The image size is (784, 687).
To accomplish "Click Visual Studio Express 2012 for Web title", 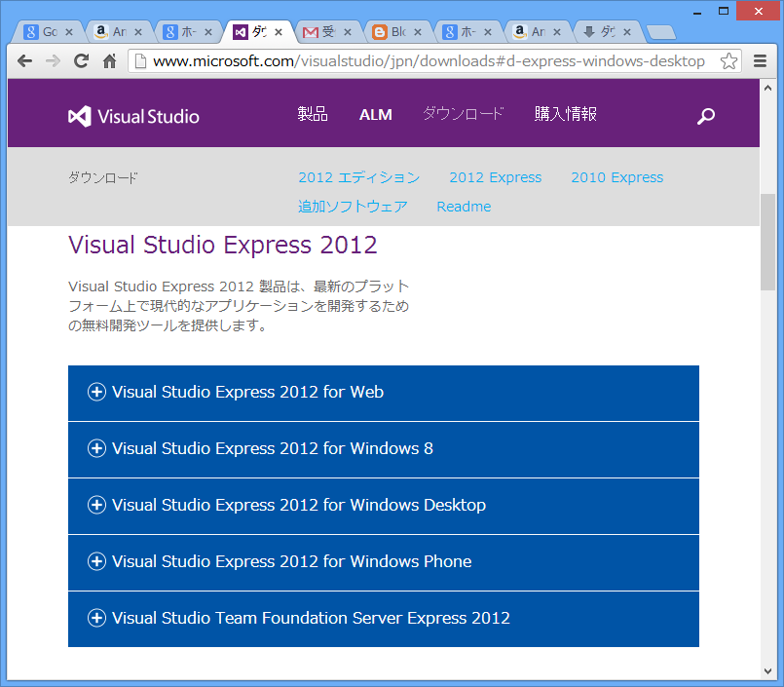I will (247, 392).
